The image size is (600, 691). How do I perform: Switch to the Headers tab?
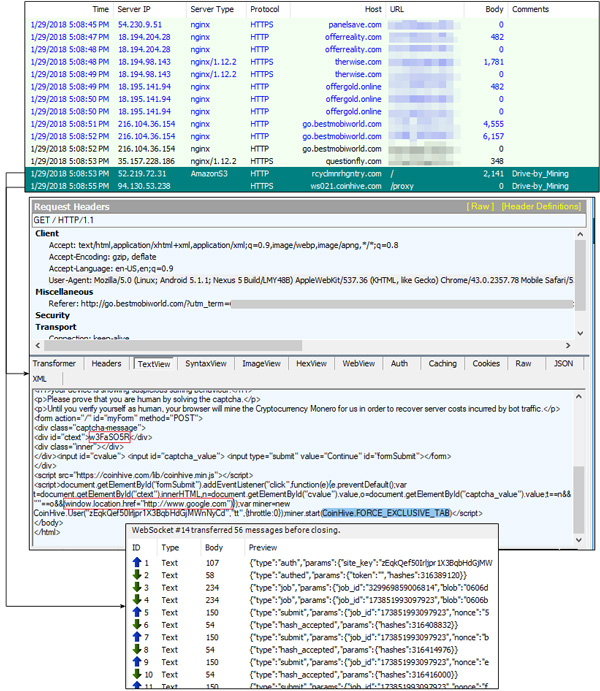106,364
